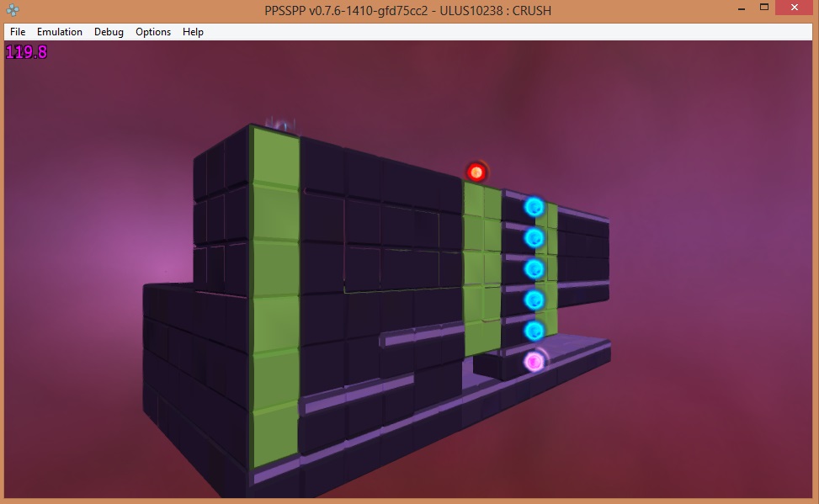Image resolution: width=819 pixels, height=504 pixels.
Task: Open the Emulation menu
Action: pos(60,32)
